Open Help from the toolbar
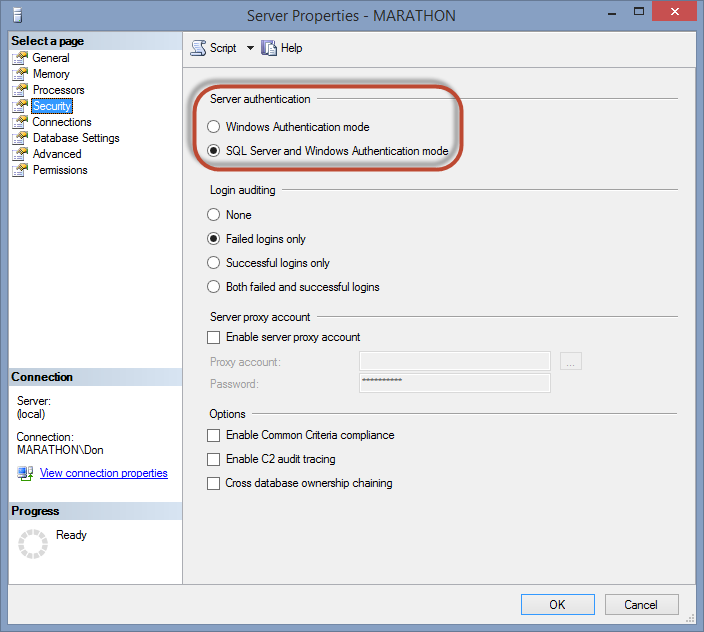The height and width of the screenshot is (632, 704). tap(282, 48)
